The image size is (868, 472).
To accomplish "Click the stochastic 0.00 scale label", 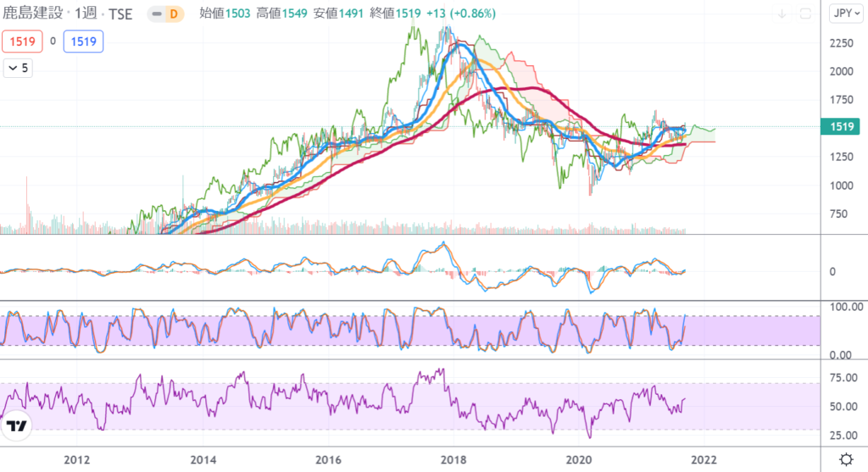I will tap(841, 355).
